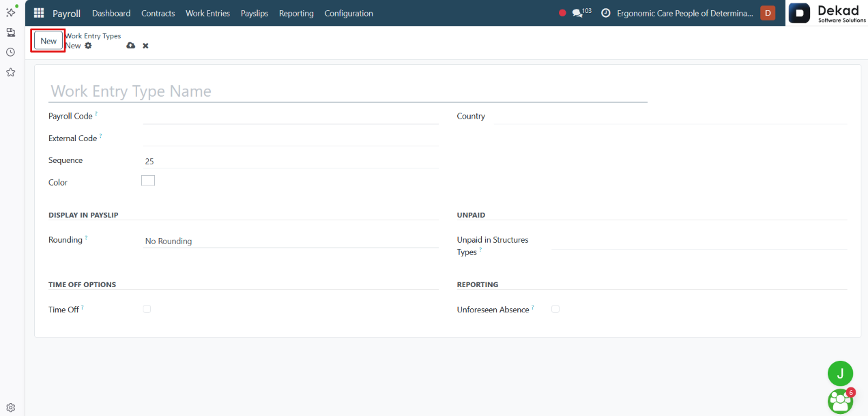Open the Reporting menu
Image resolution: width=868 pixels, height=416 pixels.
click(296, 13)
